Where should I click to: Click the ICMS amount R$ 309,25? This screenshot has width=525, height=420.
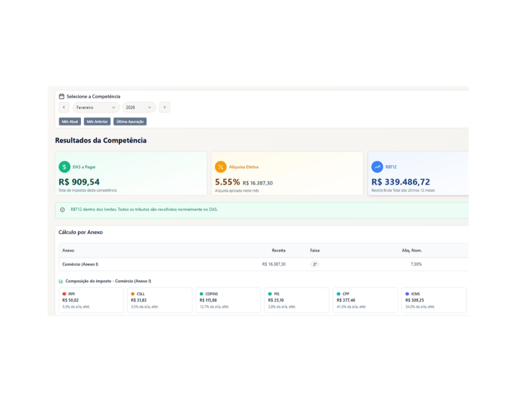coord(414,300)
